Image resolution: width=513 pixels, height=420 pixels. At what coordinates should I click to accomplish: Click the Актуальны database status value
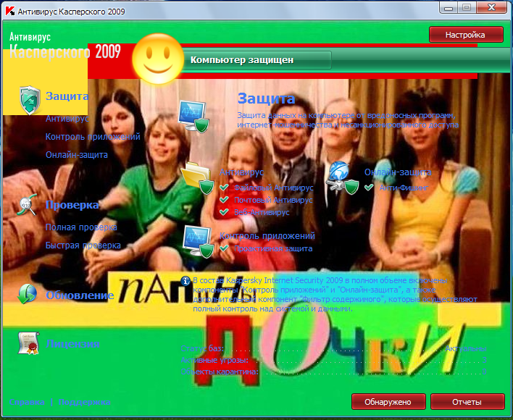[x=466, y=348]
